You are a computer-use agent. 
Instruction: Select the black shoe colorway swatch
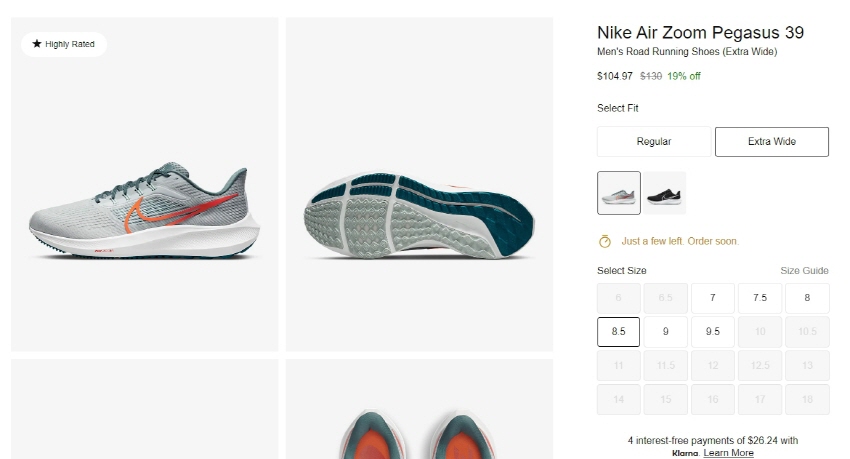[x=665, y=193]
